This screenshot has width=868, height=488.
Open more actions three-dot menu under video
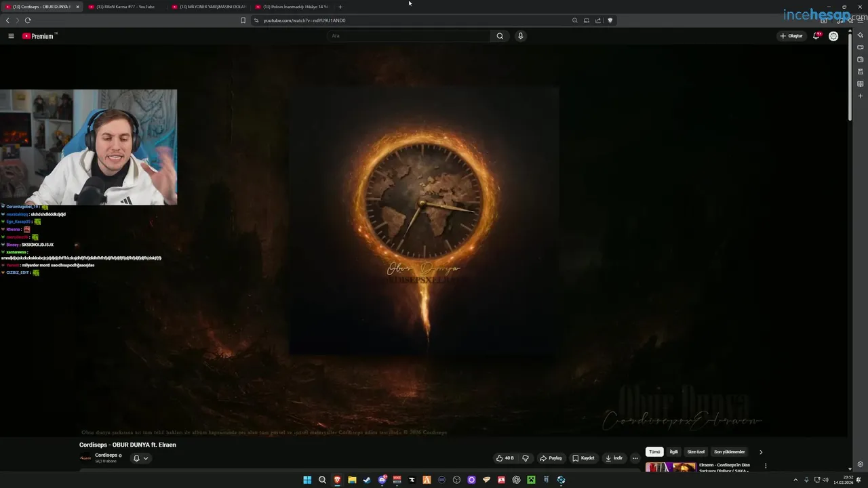pos(635,458)
